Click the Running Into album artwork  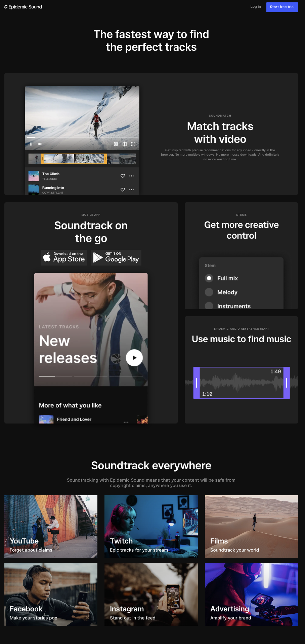coord(34,190)
